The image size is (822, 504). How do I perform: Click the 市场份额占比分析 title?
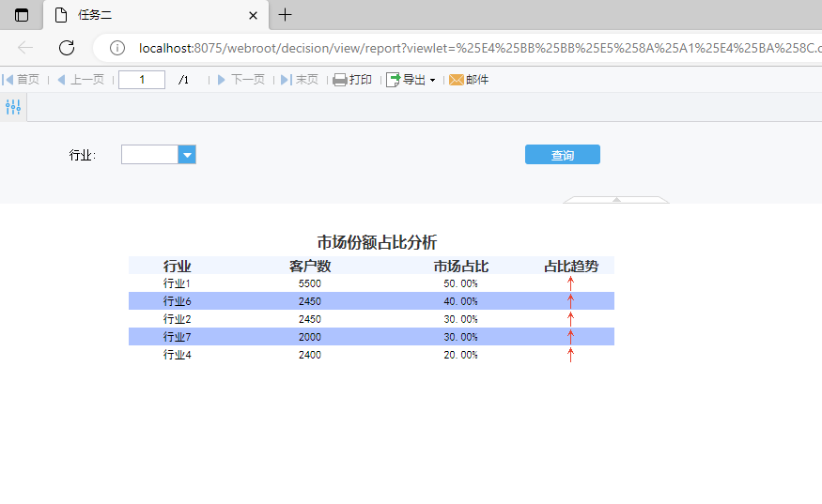tap(377, 242)
